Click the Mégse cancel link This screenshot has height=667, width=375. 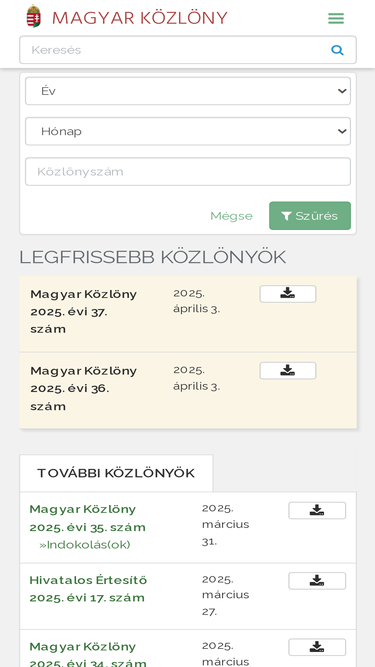click(231, 216)
